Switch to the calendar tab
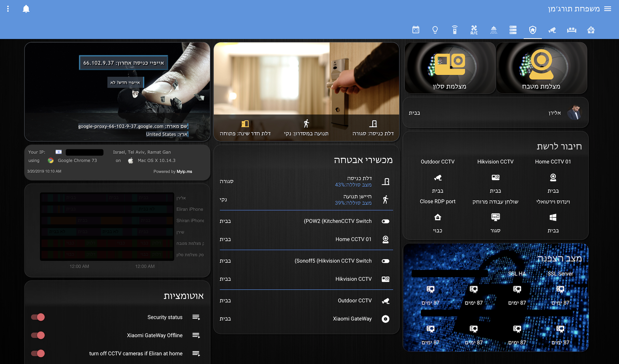619x364 pixels. [416, 30]
